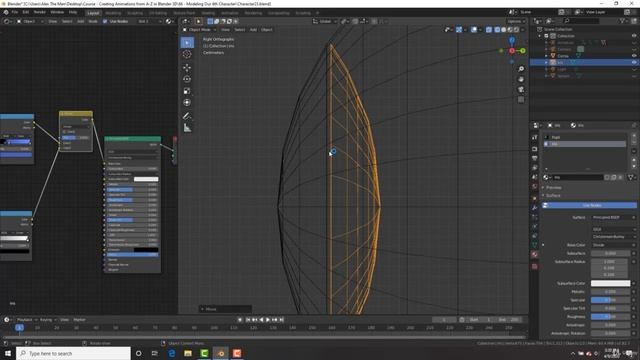Open the Keying popover in timeline

coord(48,320)
